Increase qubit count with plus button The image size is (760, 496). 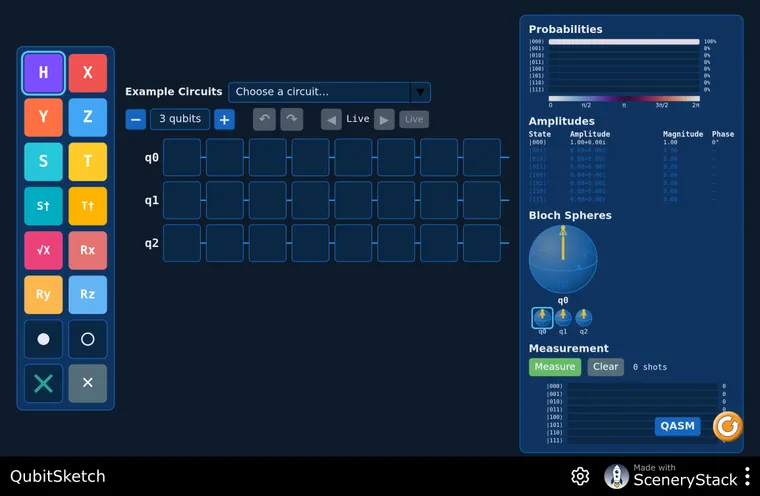pyautogui.click(x=224, y=119)
